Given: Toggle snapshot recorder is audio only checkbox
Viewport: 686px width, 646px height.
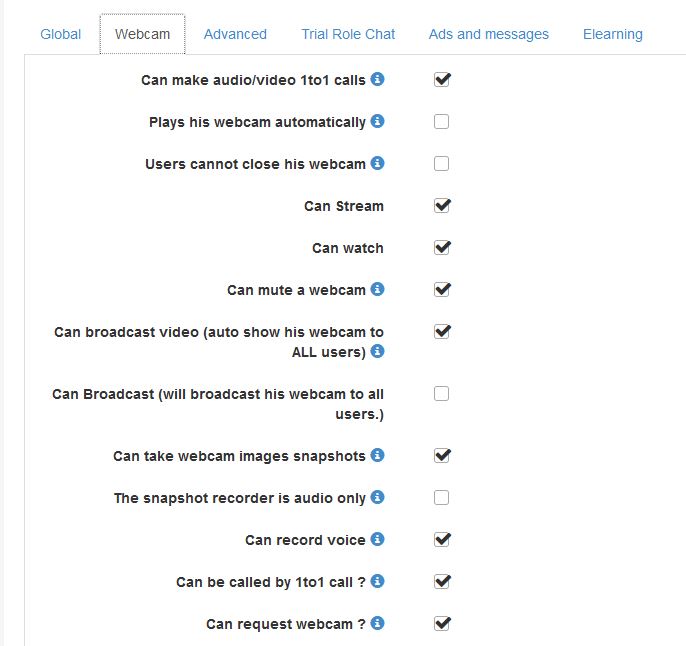Looking at the screenshot, I should pyautogui.click(x=441, y=498).
